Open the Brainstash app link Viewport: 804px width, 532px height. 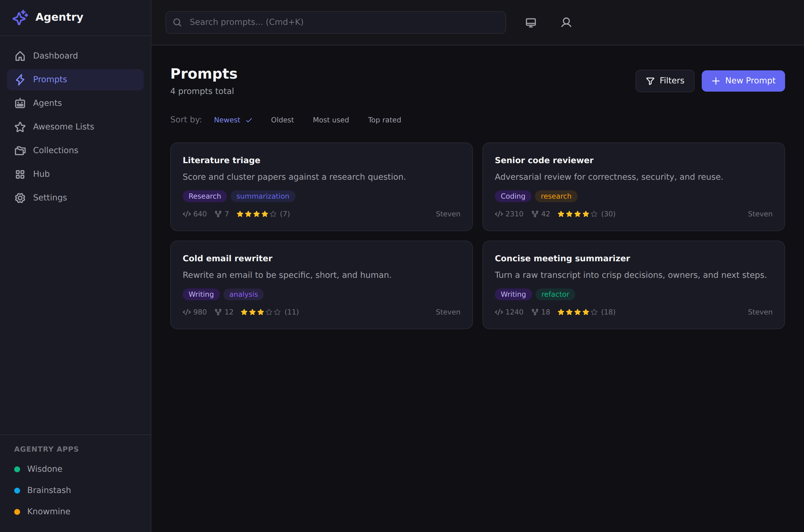pyautogui.click(x=49, y=490)
